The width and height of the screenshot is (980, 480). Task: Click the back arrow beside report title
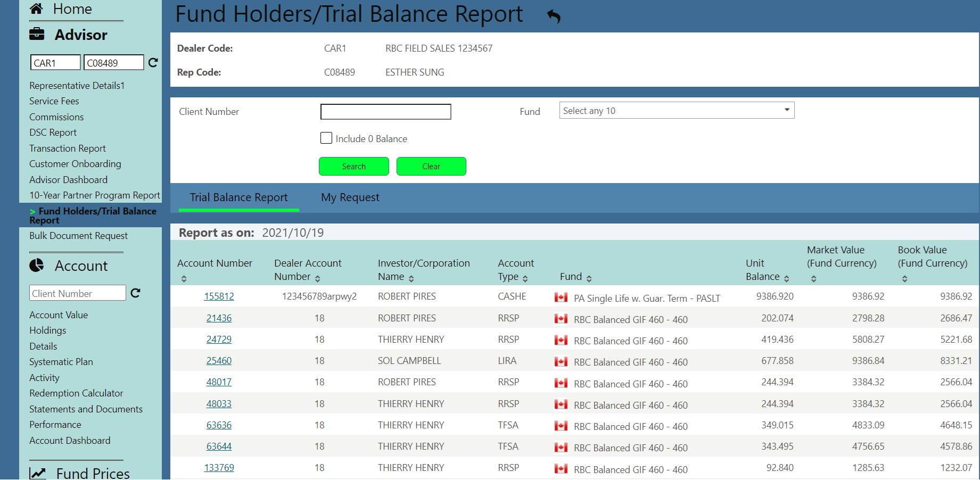[554, 16]
